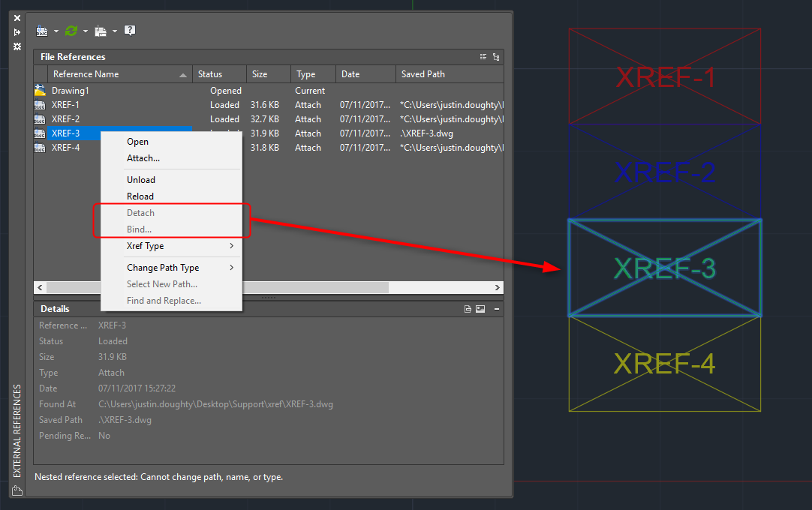Collapse the Details panel
Image resolution: width=812 pixels, height=510 pixels.
tap(497, 309)
